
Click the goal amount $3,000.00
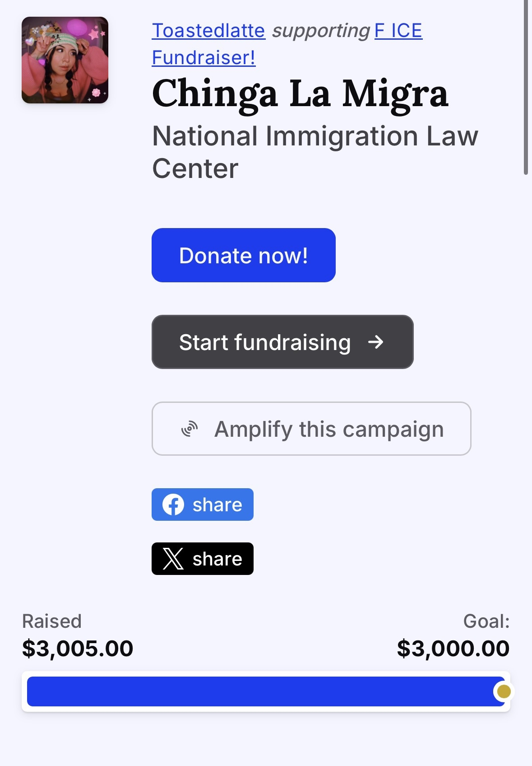pyautogui.click(x=453, y=649)
